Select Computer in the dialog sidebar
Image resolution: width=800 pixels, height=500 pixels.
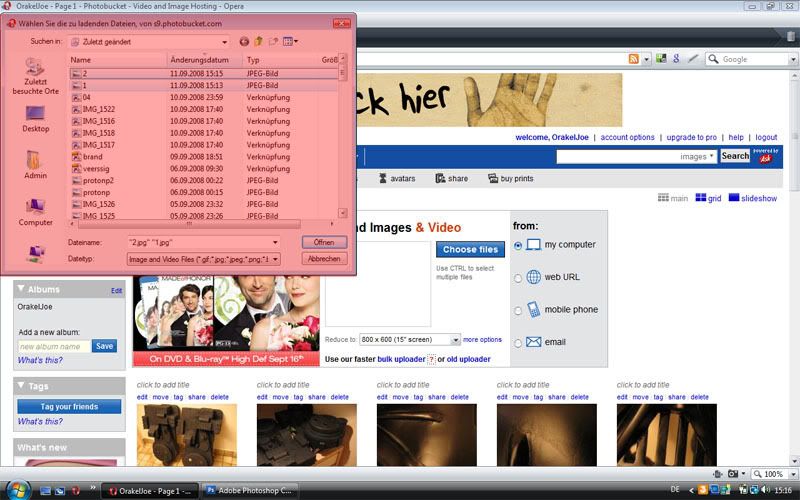pos(35,212)
